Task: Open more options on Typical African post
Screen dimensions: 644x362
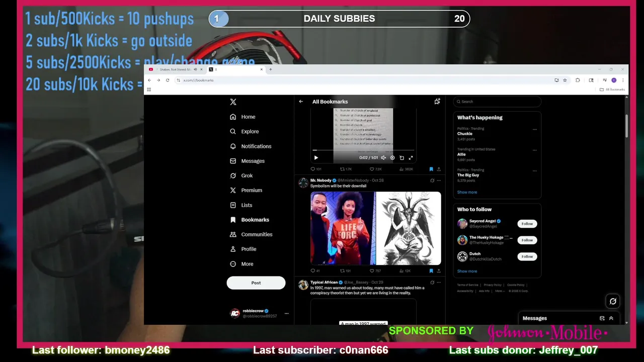Action: tap(439, 283)
